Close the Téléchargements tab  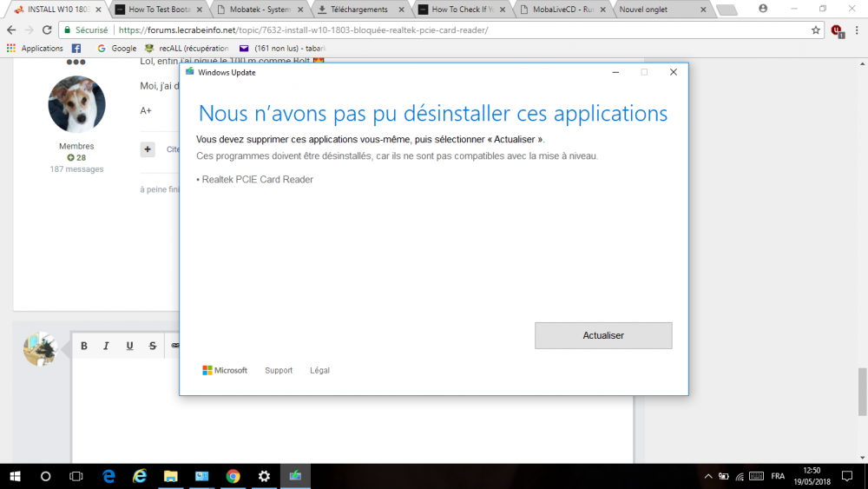click(x=401, y=10)
